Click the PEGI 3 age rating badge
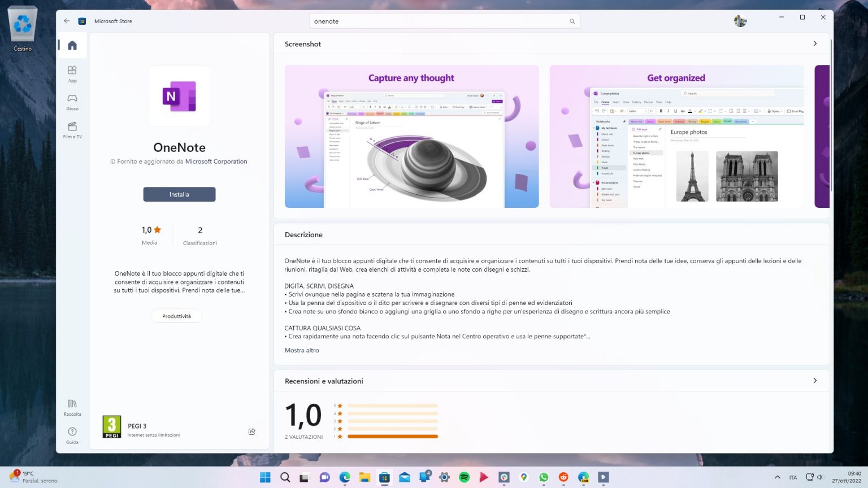This screenshot has width=868, height=488. tap(111, 426)
